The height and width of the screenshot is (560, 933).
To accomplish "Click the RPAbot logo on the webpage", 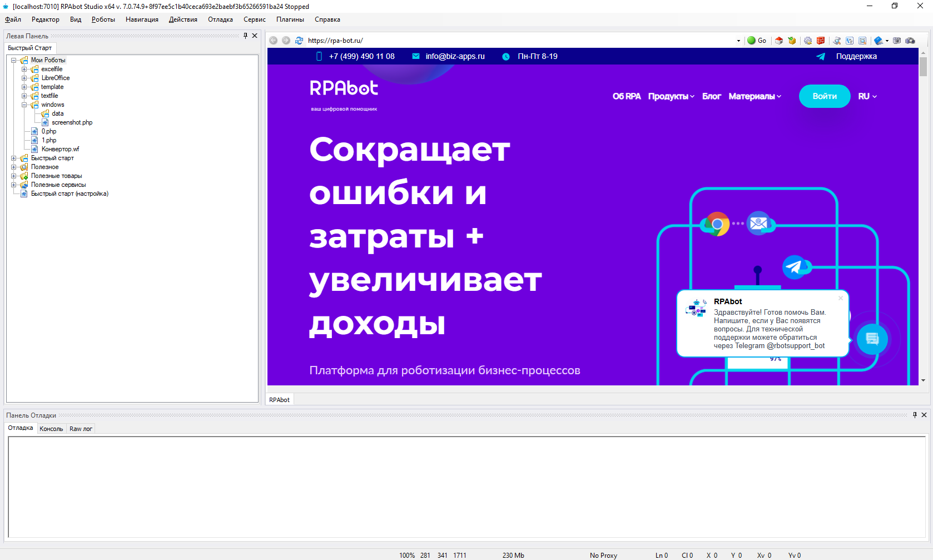I will pyautogui.click(x=344, y=89).
